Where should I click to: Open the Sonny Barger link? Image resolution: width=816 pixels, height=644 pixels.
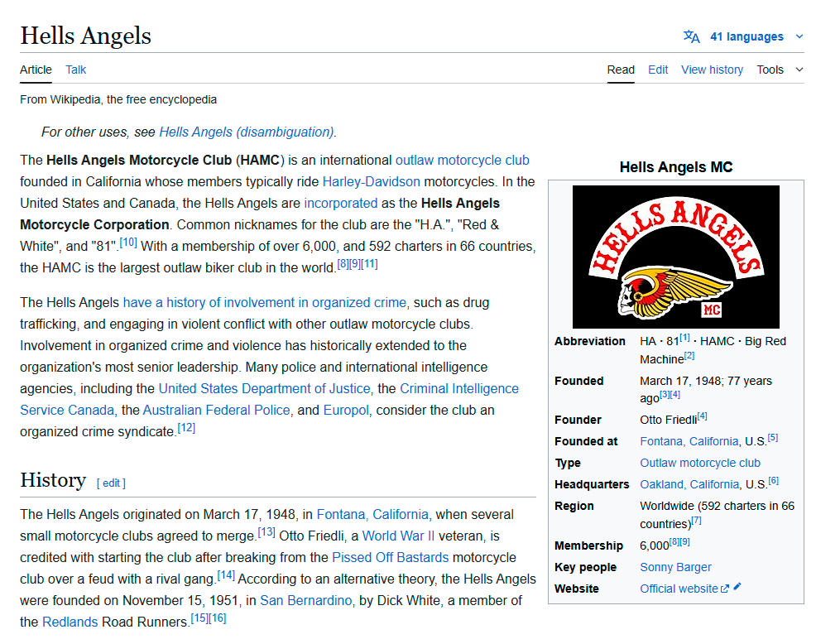pos(675,568)
